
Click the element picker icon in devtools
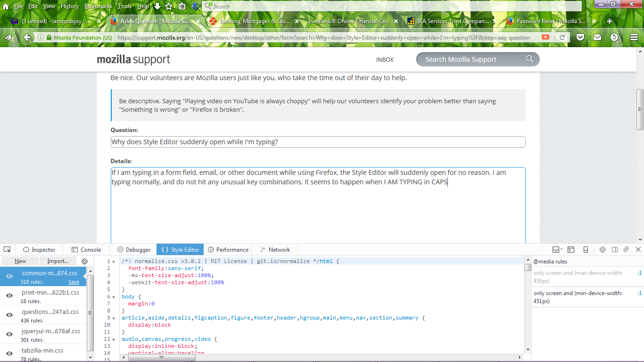pyautogui.click(x=7, y=249)
